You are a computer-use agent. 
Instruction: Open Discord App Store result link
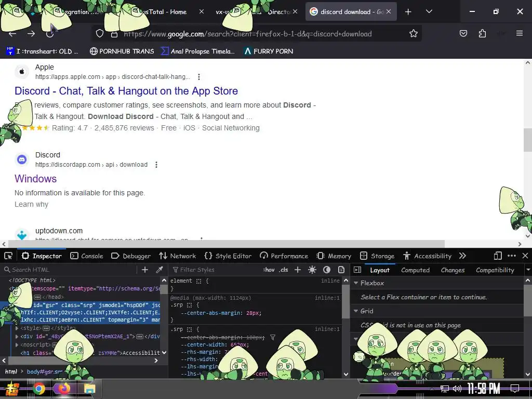(x=126, y=91)
